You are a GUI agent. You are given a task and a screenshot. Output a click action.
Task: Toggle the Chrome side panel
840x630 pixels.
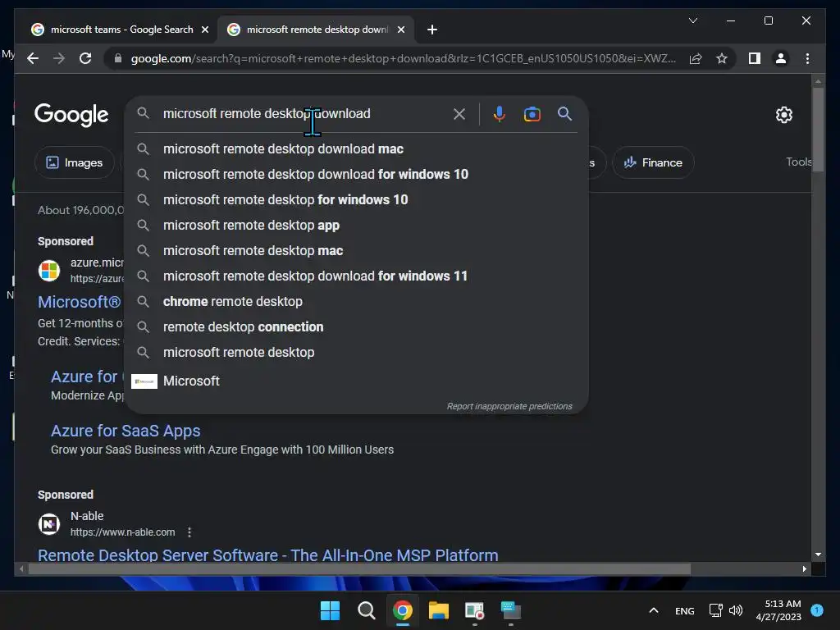[x=755, y=58]
